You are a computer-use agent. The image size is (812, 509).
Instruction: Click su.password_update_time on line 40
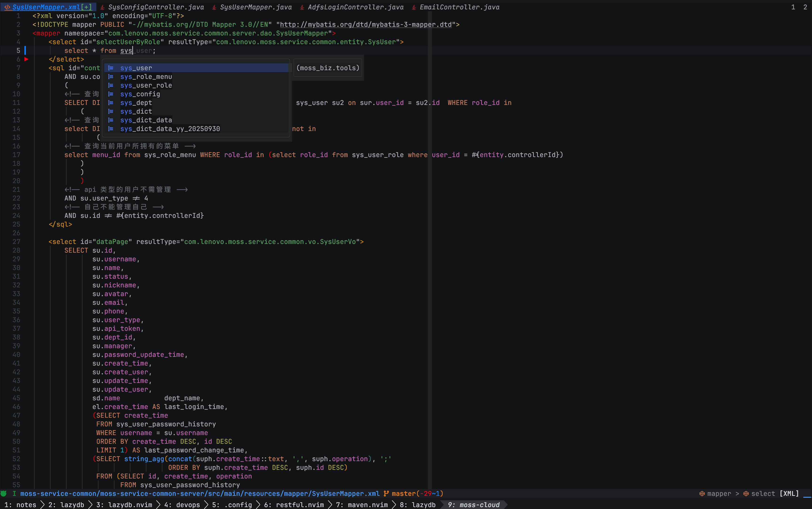pos(138,355)
